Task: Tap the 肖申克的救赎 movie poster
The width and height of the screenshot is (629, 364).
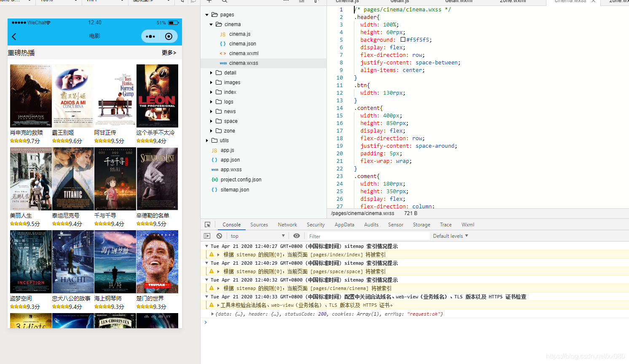Action: (x=31, y=96)
